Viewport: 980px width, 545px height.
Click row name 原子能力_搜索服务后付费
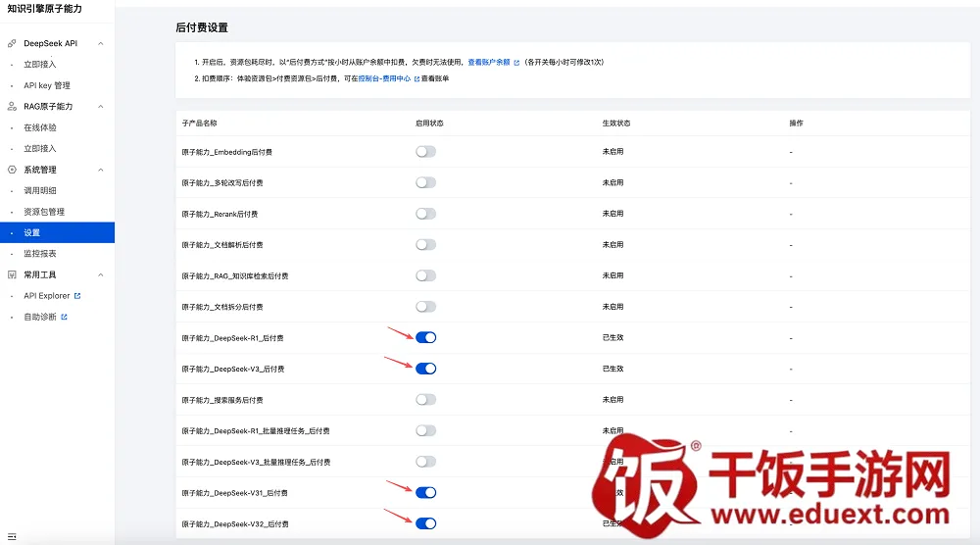222,400
